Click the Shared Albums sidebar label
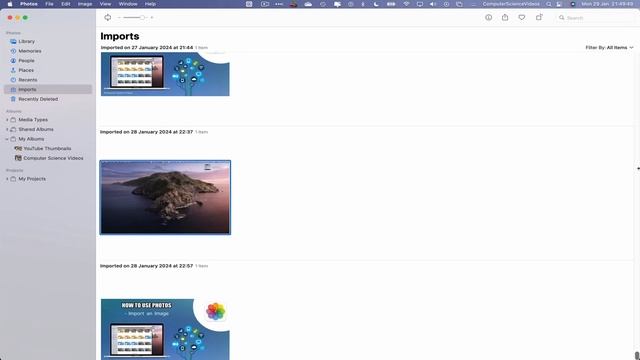 click(x=36, y=129)
